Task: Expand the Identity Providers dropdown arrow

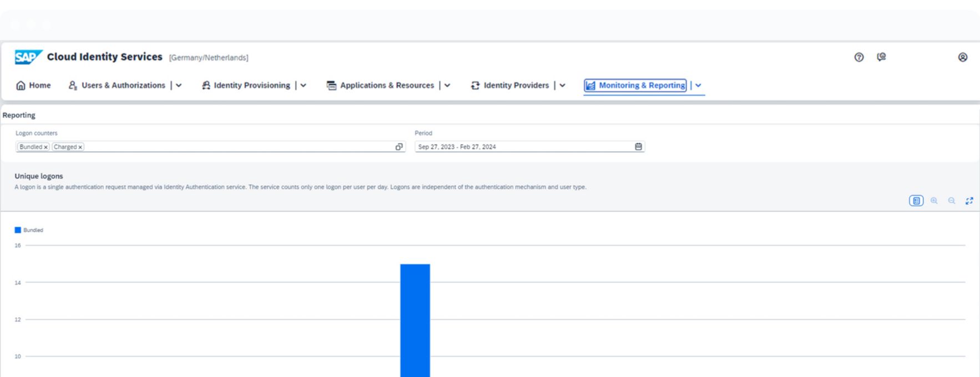Action: [x=562, y=85]
